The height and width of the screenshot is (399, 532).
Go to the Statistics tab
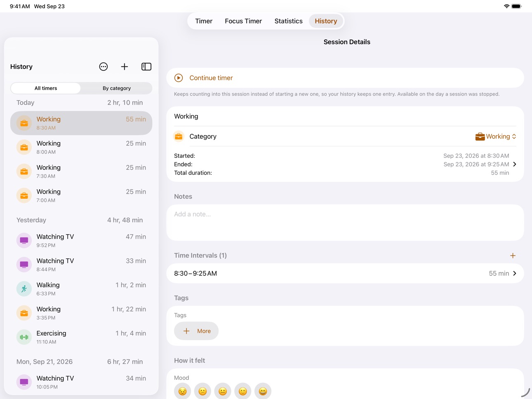click(x=289, y=21)
